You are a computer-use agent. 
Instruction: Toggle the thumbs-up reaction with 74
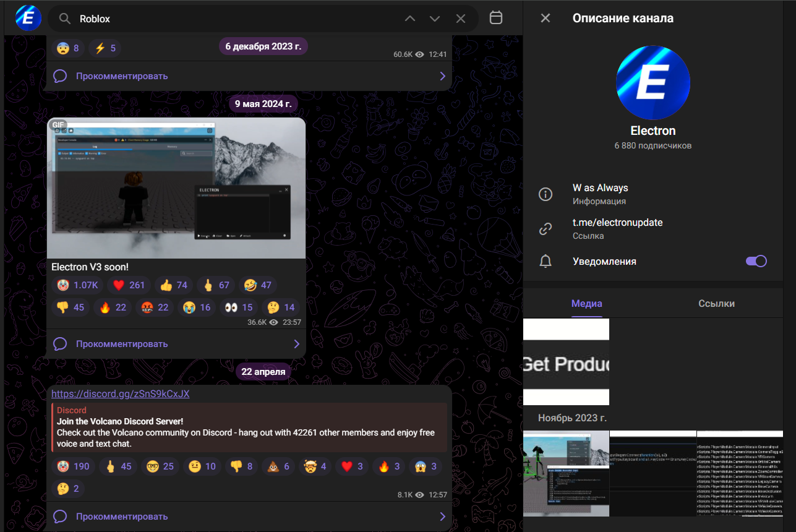coord(174,285)
